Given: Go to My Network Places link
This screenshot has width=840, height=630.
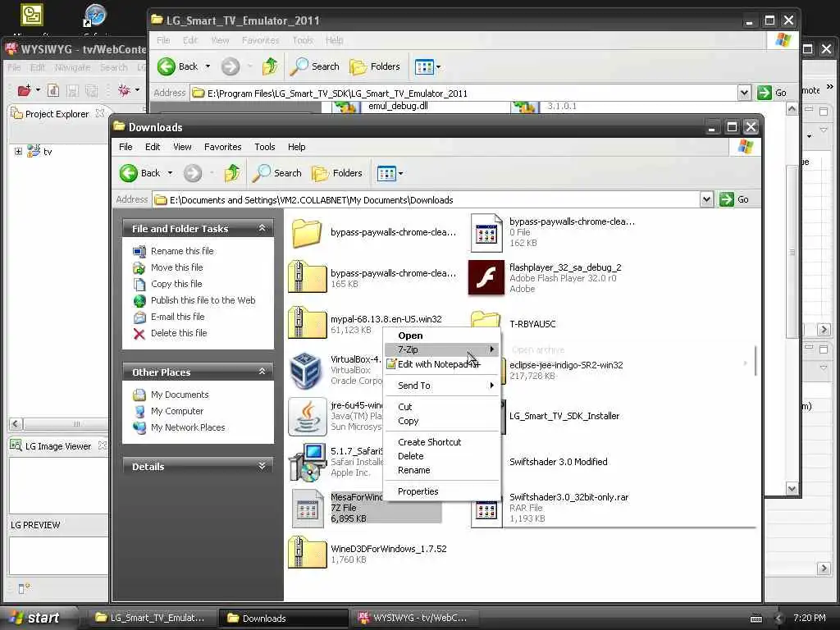Looking at the screenshot, I should [188, 427].
